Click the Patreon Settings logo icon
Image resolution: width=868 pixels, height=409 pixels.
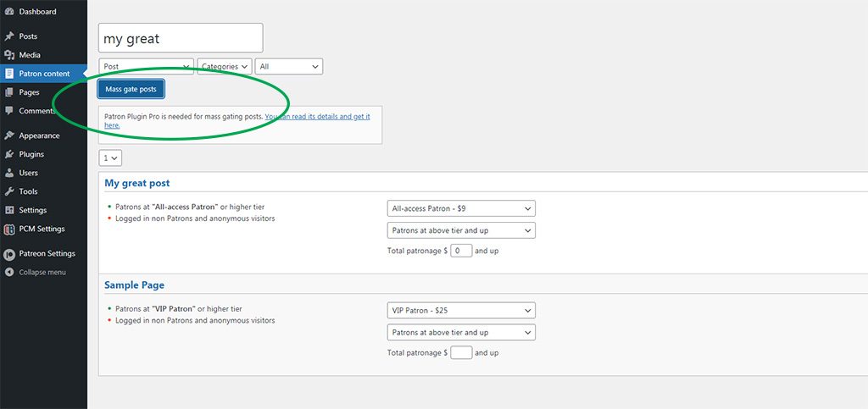click(x=8, y=254)
